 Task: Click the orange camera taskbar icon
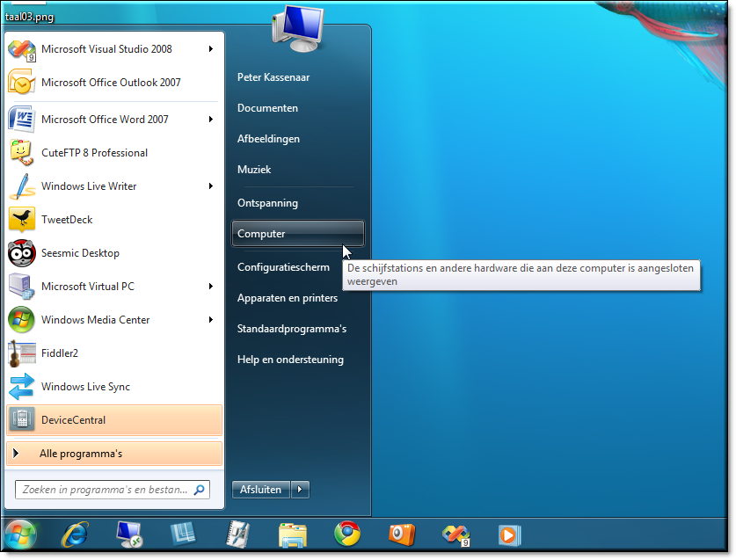click(x=402, y=535)
